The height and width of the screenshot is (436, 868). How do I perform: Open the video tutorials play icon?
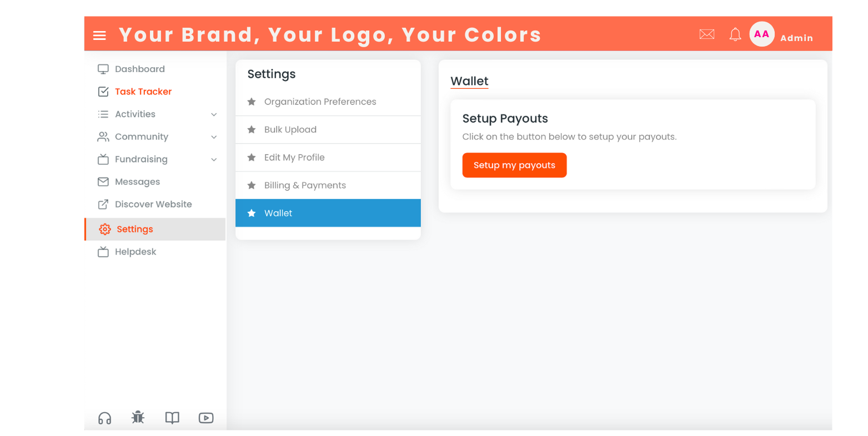206,418
